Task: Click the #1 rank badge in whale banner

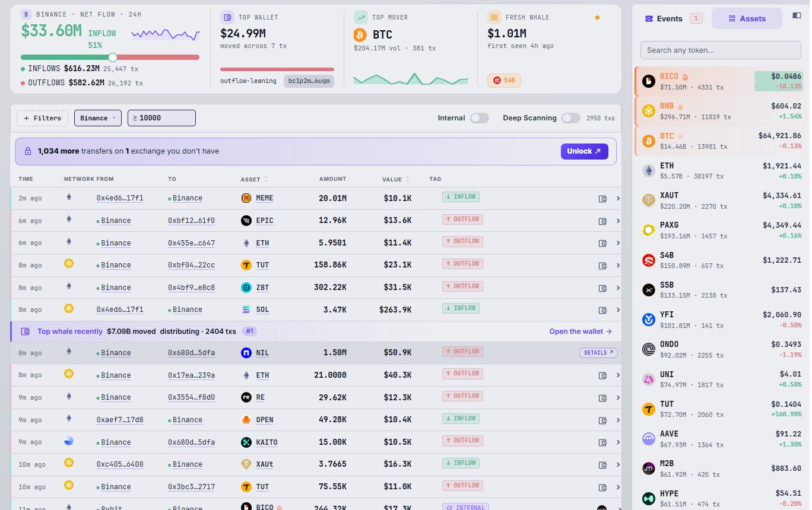Action: coord(249,332)
